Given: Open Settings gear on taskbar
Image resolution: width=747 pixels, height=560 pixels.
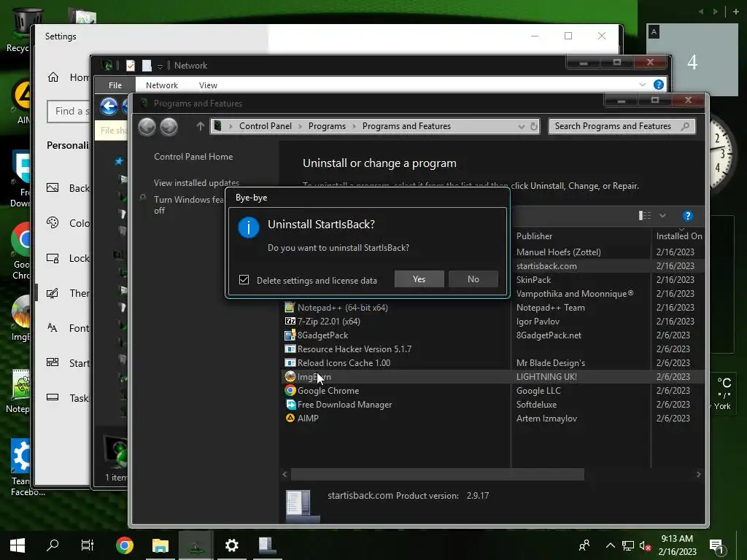Looking at the screenshot, I should 231,545.
